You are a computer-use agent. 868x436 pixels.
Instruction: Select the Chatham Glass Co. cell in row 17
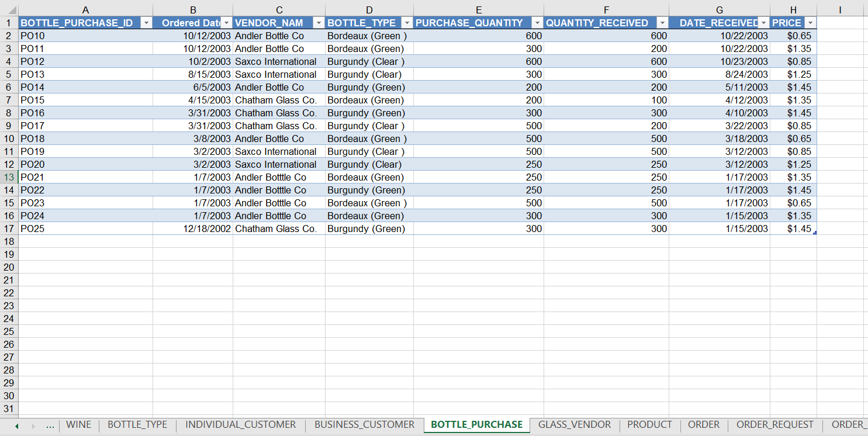click(x=275, y=229)
